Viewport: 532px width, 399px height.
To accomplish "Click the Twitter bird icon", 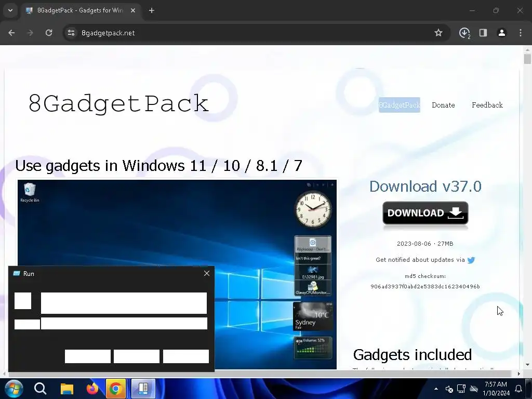I will 471,260.
